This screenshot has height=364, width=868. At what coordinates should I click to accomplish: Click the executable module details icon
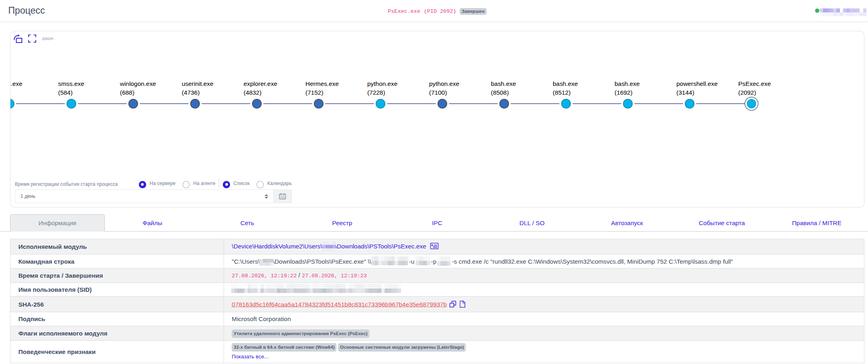(434, 246)
